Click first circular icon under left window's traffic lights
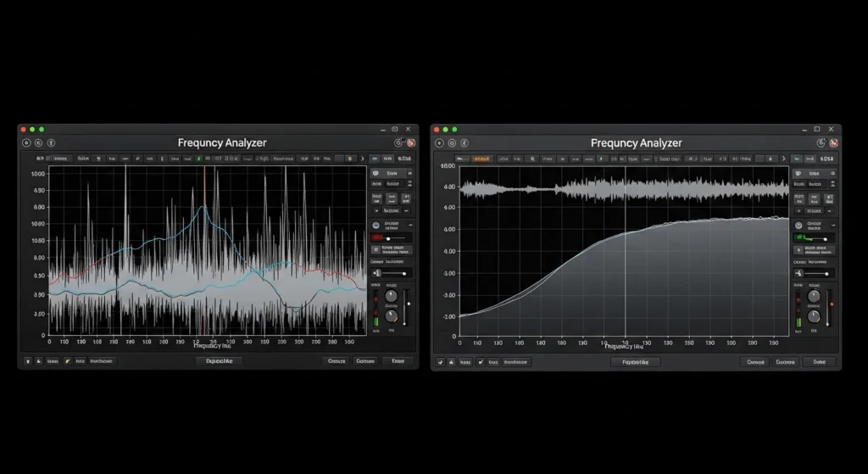The image size is (868, 474). click(x=25, y=143)
